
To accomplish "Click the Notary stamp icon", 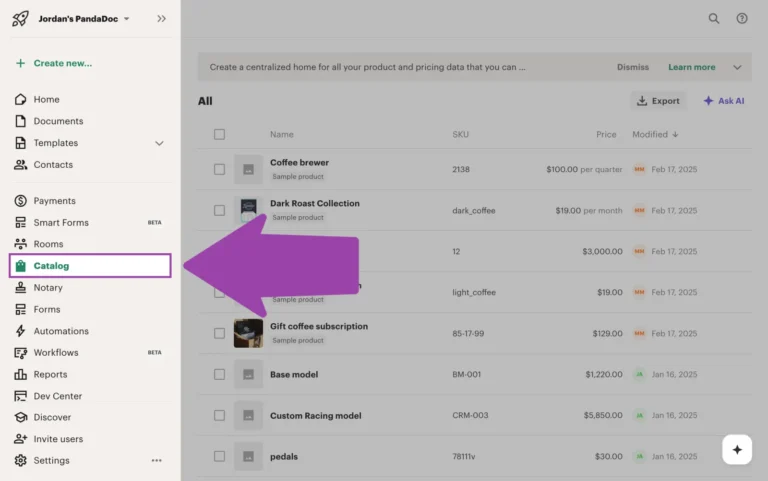I will pos(20,288).
